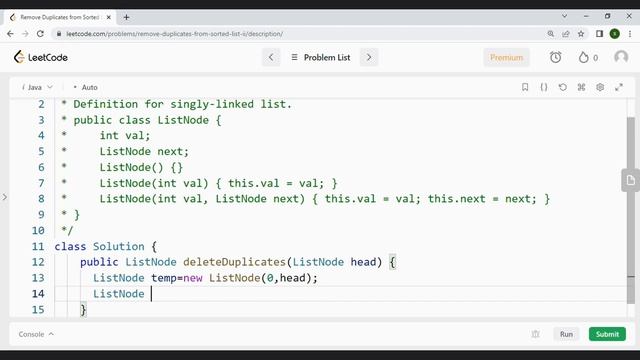This screenshot has width=640, height=360.
Task: Click line number 11 in the gutter
Action: pos(38,247)
